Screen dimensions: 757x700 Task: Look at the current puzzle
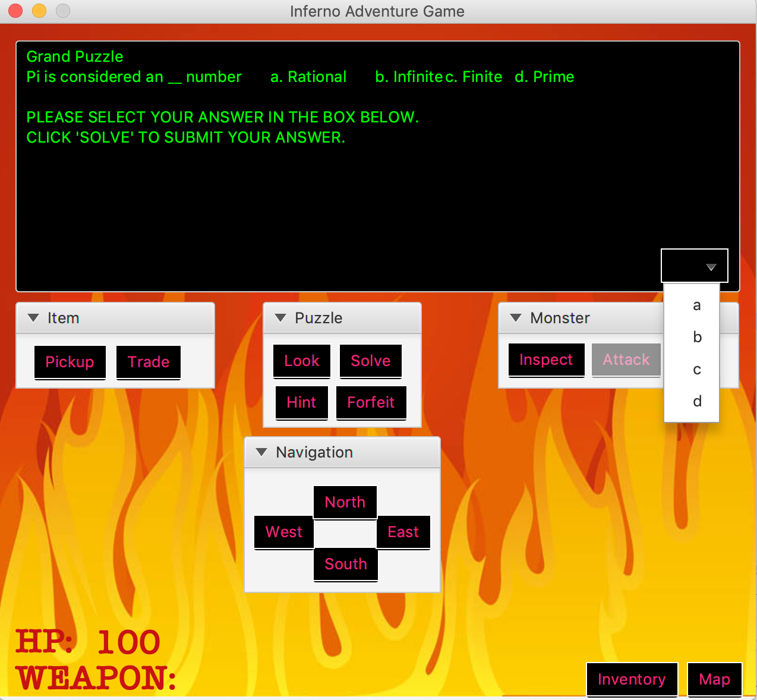tap(301, 361)
